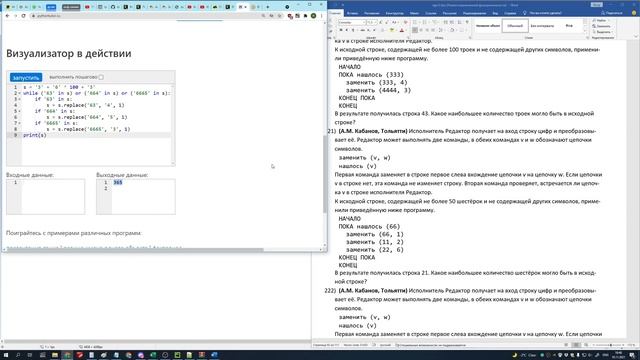The height and width of the screenshot is (360, 640).
Task: Collapse the if '6665' in s fold arrow
Action: 20,123
